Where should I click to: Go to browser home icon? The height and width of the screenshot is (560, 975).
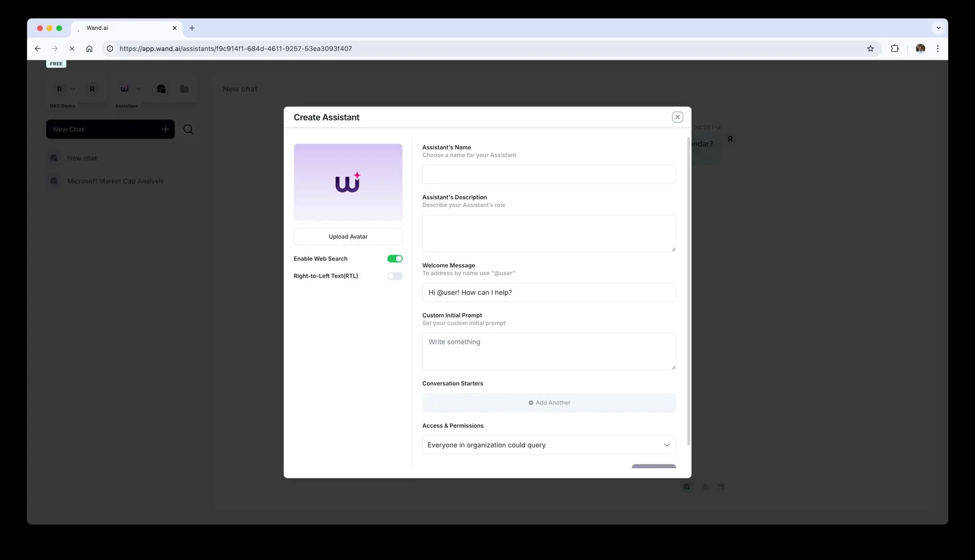click(x=89, y=48)
